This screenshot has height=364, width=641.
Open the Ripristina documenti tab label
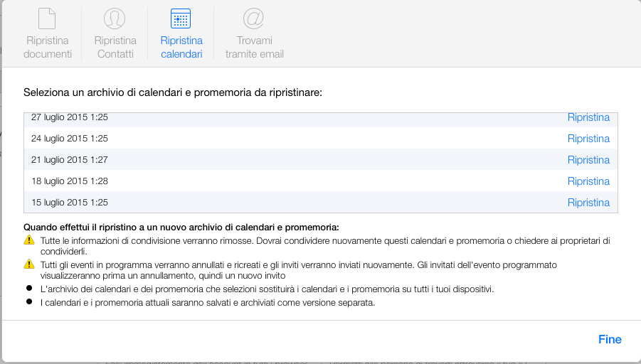coord(48,47)
